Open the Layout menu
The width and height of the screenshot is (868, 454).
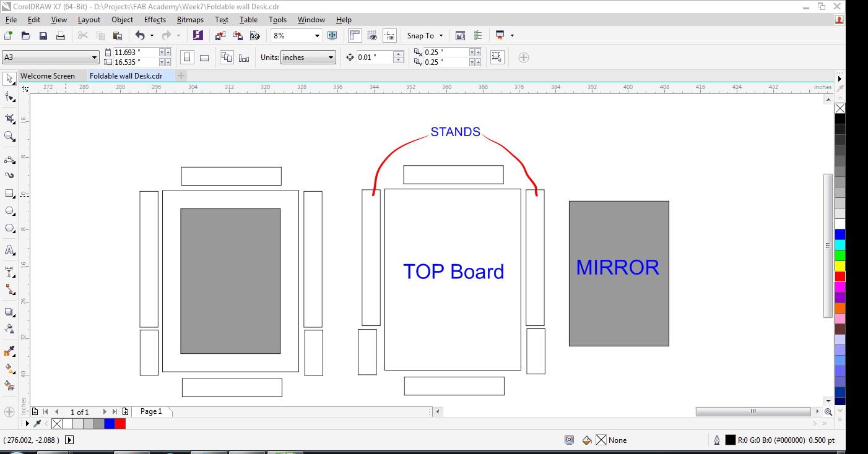tap(89, 20)
